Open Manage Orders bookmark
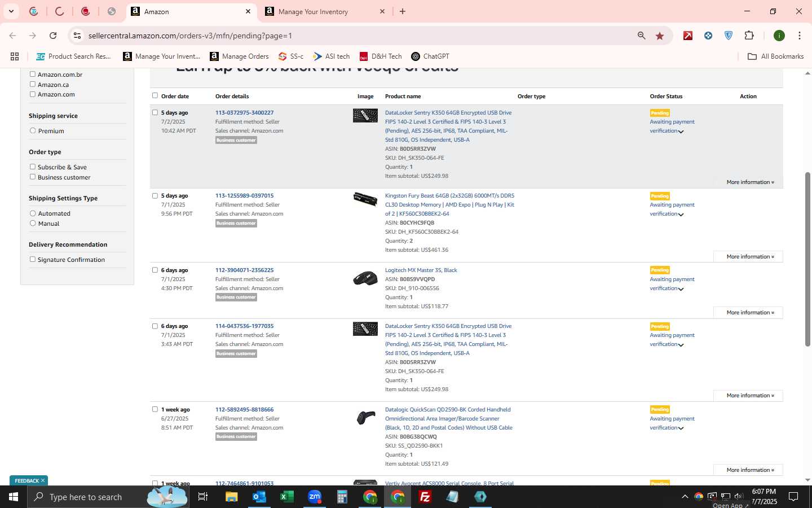This screenshot has width=812, height=508. click(x=239, y=56)
